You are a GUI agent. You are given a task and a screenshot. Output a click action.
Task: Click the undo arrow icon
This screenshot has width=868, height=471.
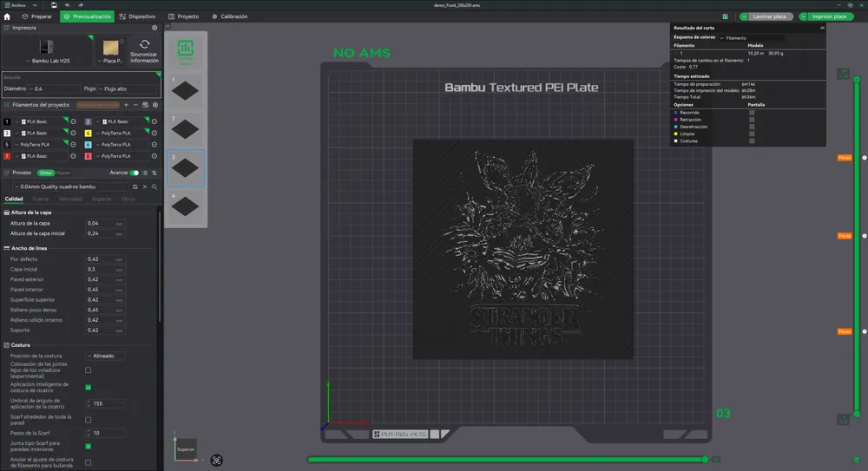pos(67,5)
